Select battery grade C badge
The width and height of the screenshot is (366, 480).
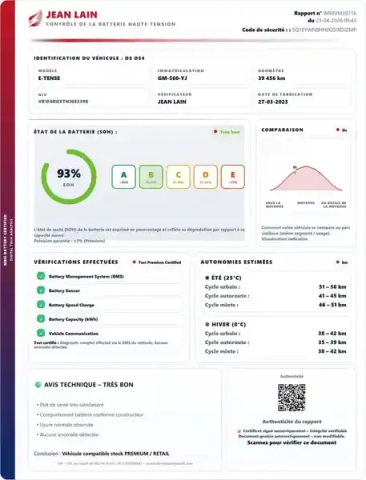(x=178, y=177)
